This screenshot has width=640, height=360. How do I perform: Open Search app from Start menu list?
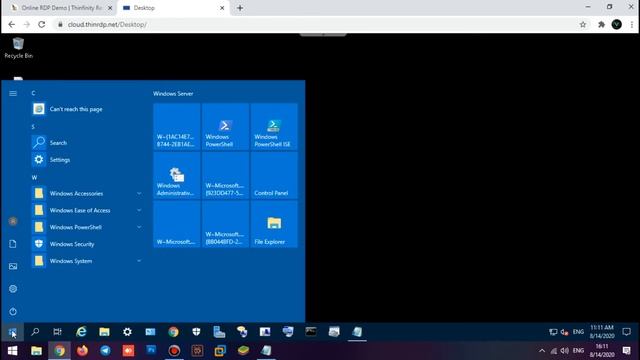point(87,142)
